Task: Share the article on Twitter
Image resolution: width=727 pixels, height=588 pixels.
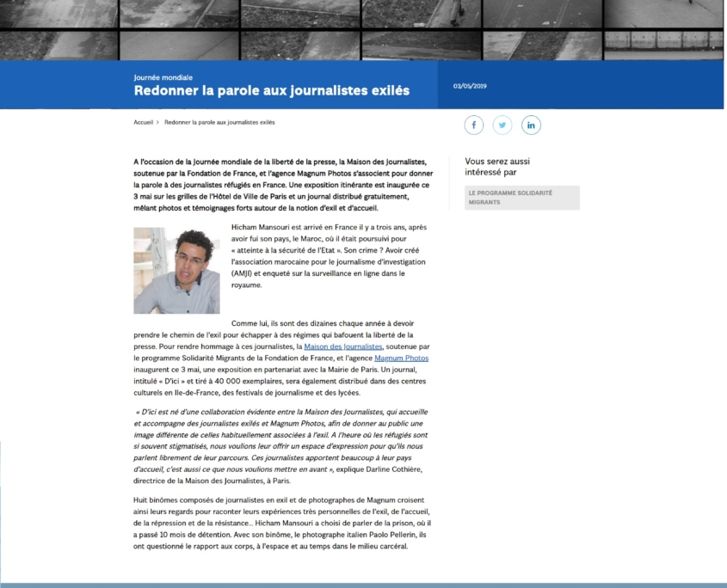Action: (x=502, y=125)
